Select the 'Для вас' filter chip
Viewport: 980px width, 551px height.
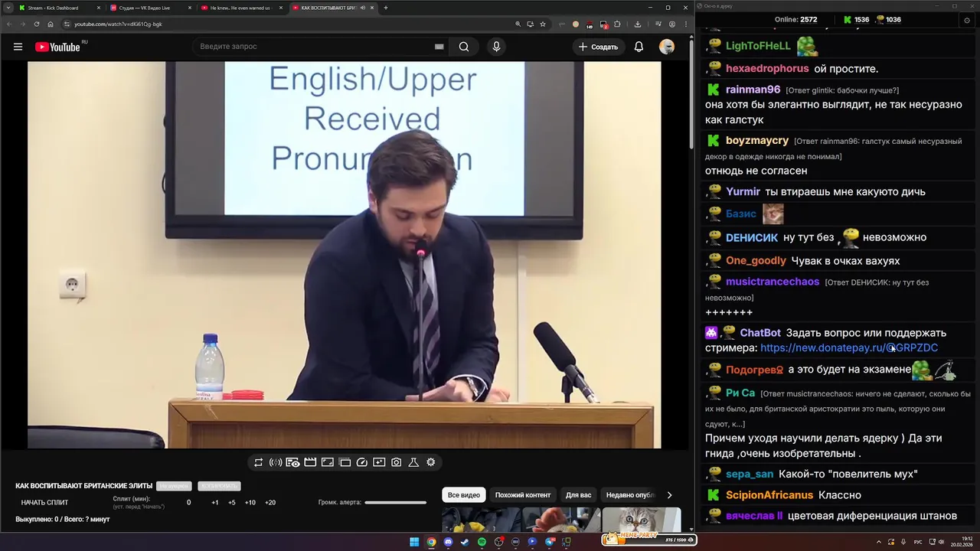[578, 495]
